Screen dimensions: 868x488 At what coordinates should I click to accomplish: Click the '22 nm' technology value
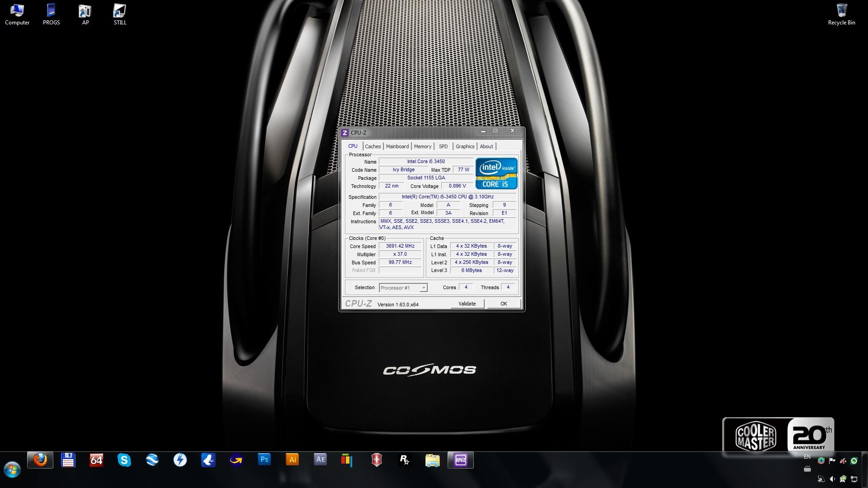point(392,186)
